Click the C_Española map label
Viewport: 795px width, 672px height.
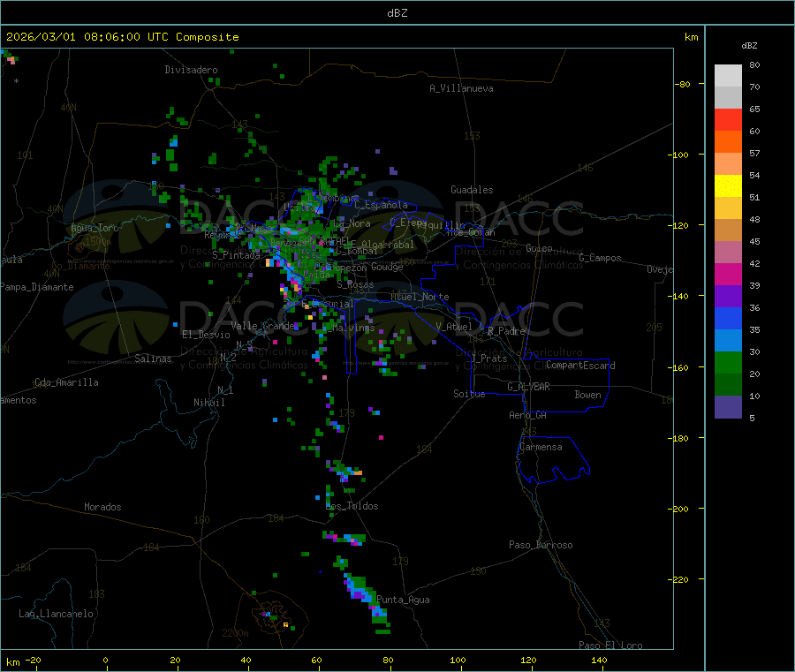382,205
